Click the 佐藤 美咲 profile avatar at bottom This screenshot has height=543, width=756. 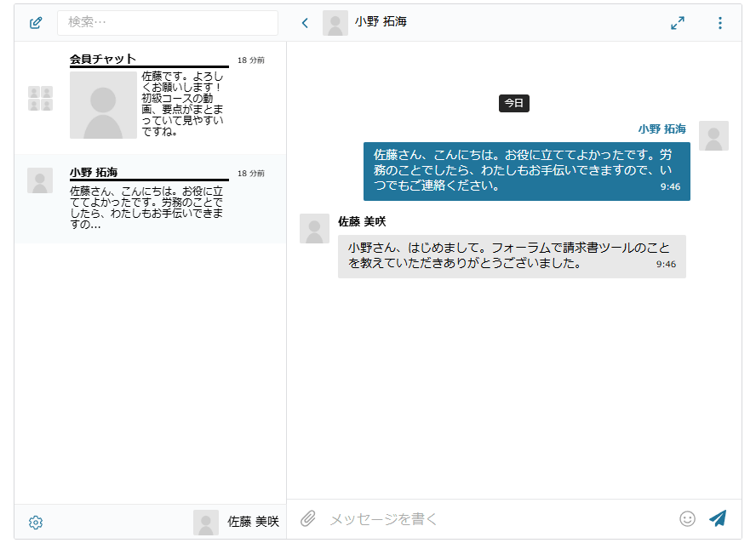coord(206,523)
